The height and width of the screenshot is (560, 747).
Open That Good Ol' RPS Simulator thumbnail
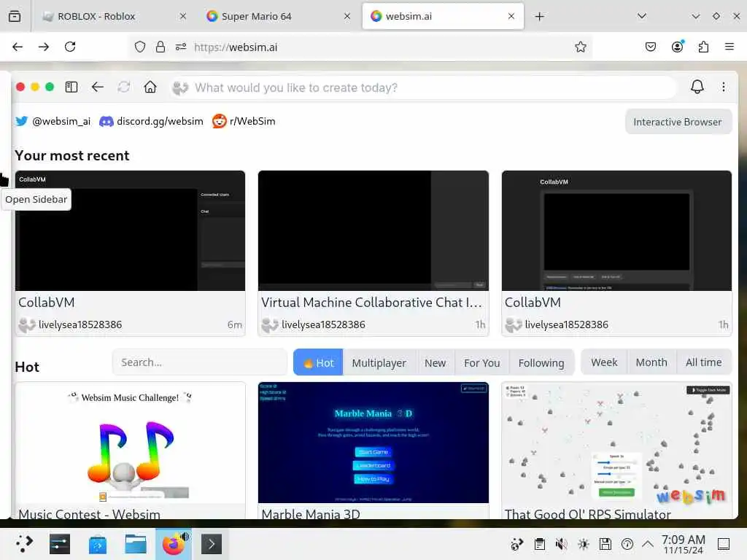pos(616,443)
